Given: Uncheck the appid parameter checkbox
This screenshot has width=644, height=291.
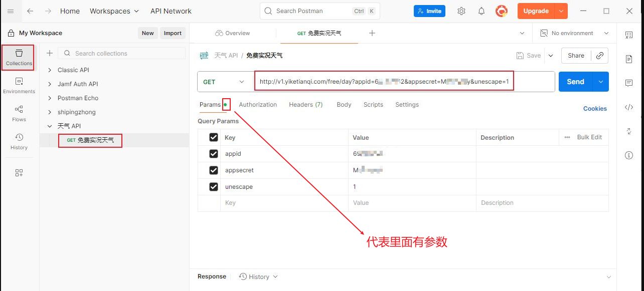Looking at the screenshot, I should (214, 154).
